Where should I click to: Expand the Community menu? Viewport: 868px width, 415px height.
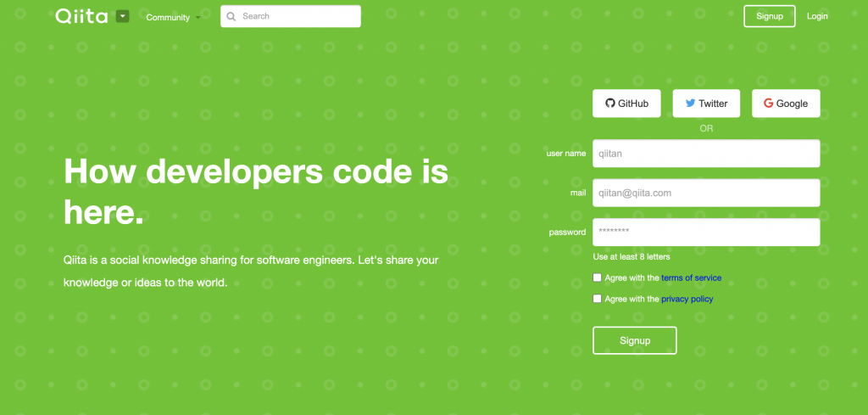[173, 17]
